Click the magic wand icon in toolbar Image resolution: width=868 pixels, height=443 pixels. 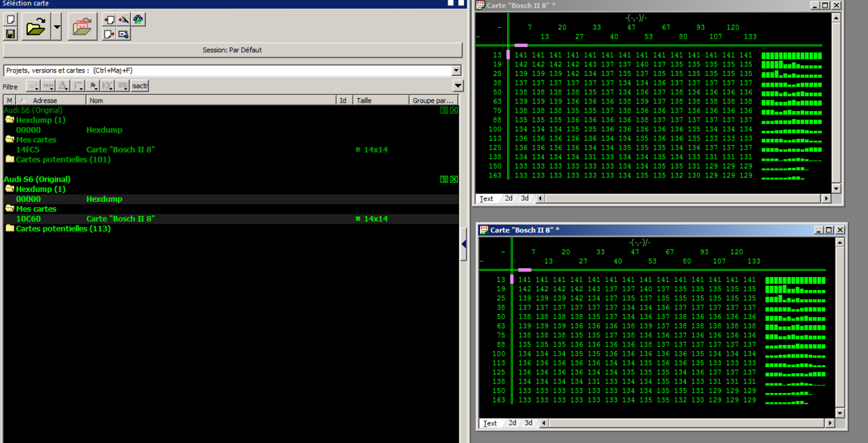click(x=123, y=20)
